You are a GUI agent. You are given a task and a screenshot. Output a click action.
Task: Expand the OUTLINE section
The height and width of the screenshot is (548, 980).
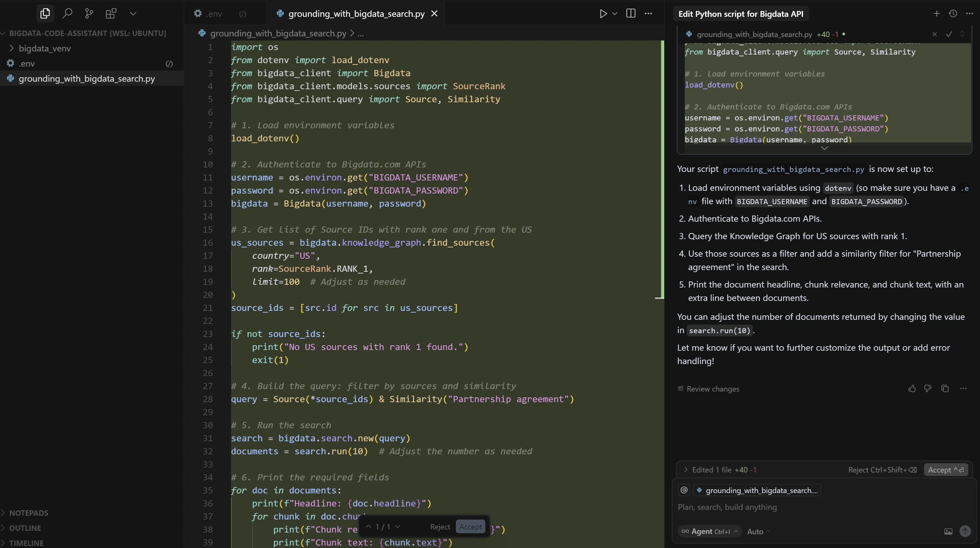point(25,528)
